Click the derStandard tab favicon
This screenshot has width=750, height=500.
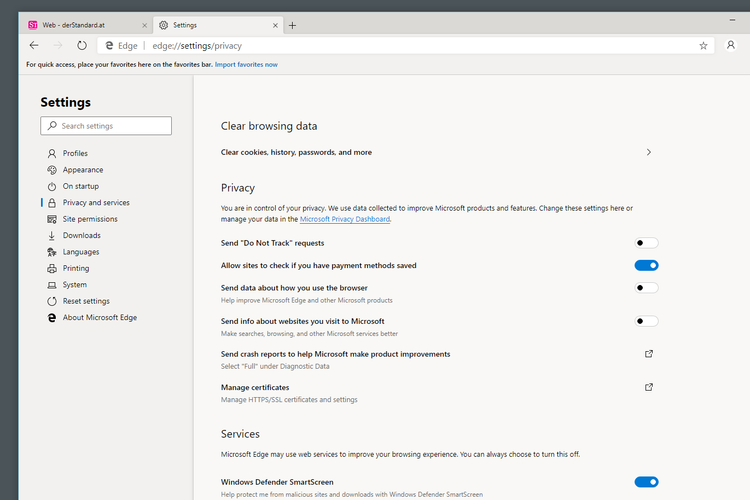click(33, 25)
